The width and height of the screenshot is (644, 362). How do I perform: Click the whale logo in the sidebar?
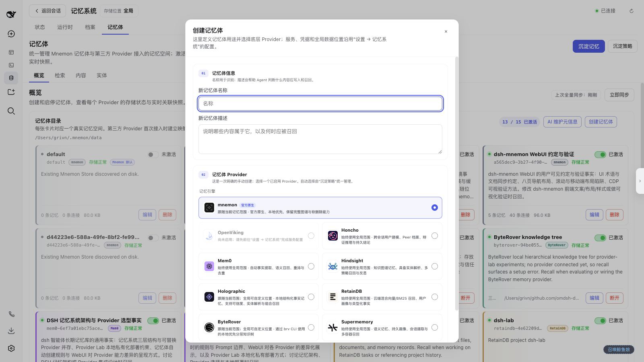11,14
